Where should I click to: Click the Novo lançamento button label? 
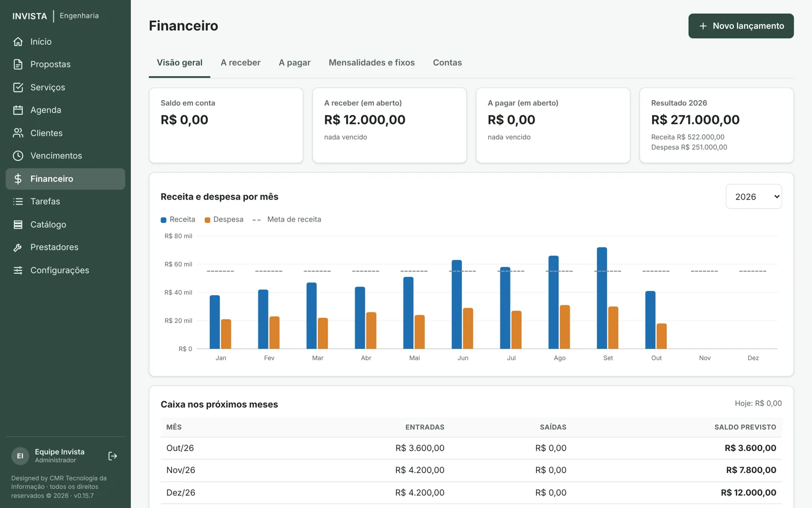(x=748, y=26)
